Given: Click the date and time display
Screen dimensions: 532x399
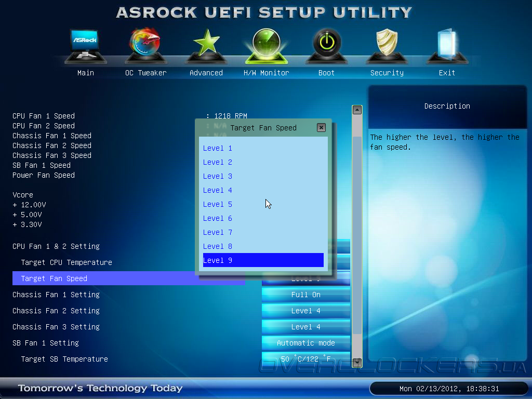Looking at the screenshot, I should pyautogui.click(x=449, y=389).
